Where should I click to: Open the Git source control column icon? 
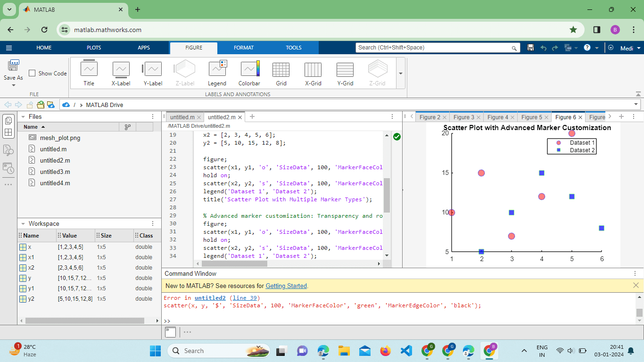127,127
